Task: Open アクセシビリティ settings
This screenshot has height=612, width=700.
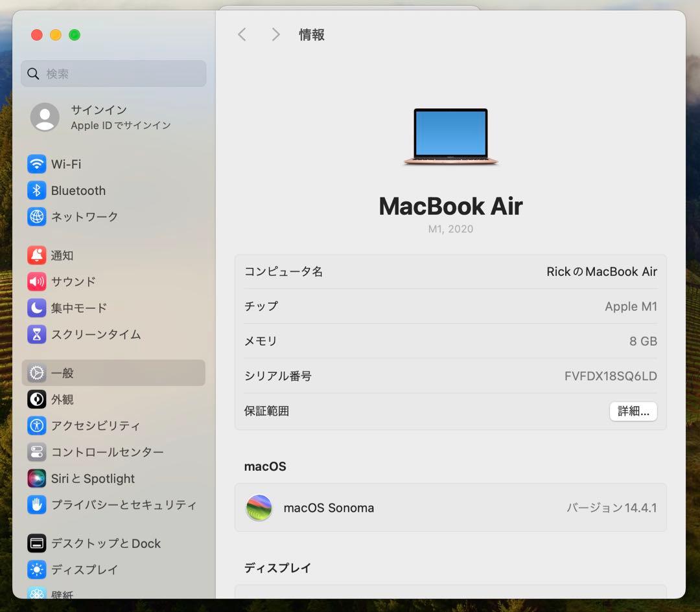Action: pos(37,425)
